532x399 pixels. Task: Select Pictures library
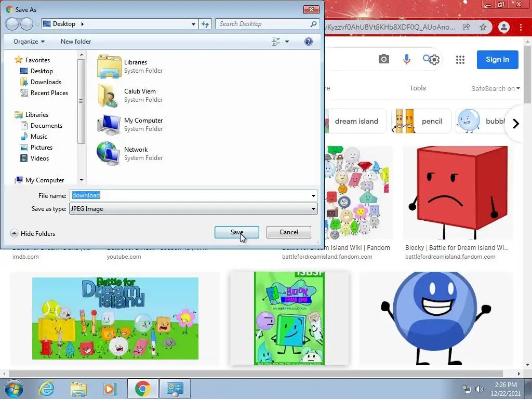[36, 147]
